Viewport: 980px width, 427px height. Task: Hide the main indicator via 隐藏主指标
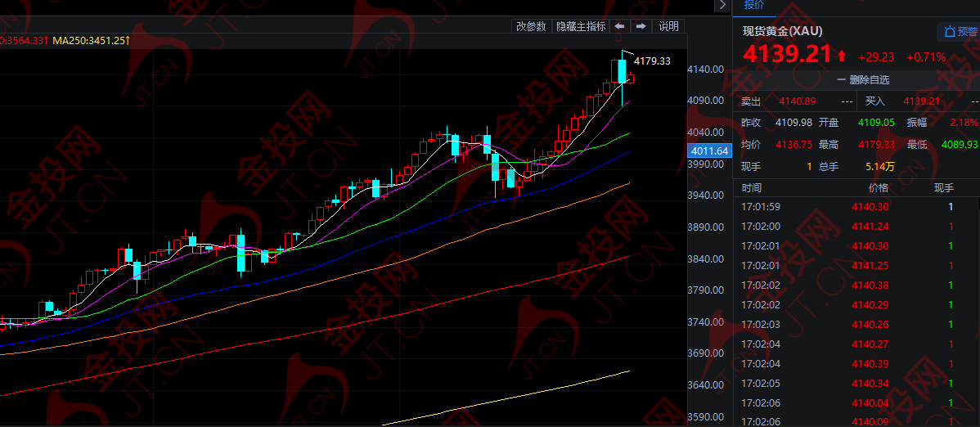[582, 26]
